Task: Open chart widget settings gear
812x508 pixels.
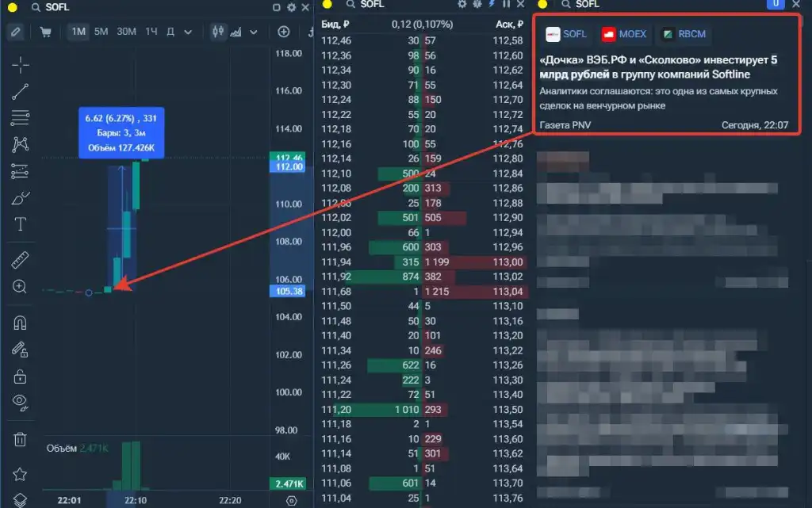Action: (292, 7)
